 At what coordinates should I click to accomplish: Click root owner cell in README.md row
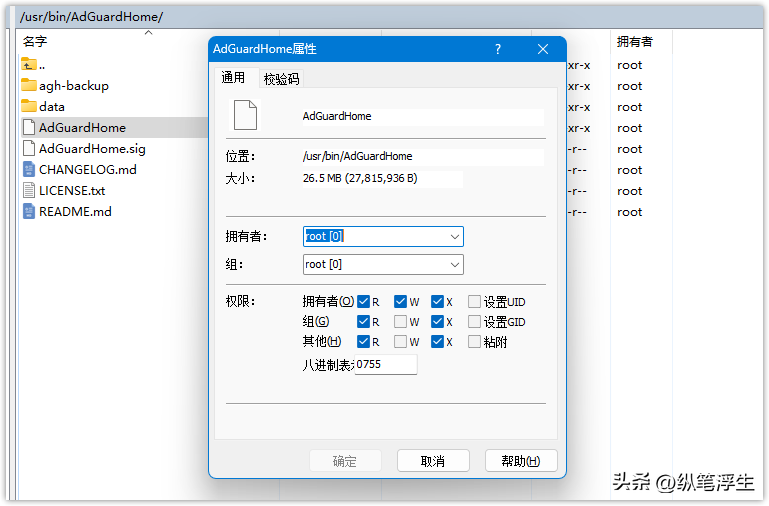coord(629,212)
